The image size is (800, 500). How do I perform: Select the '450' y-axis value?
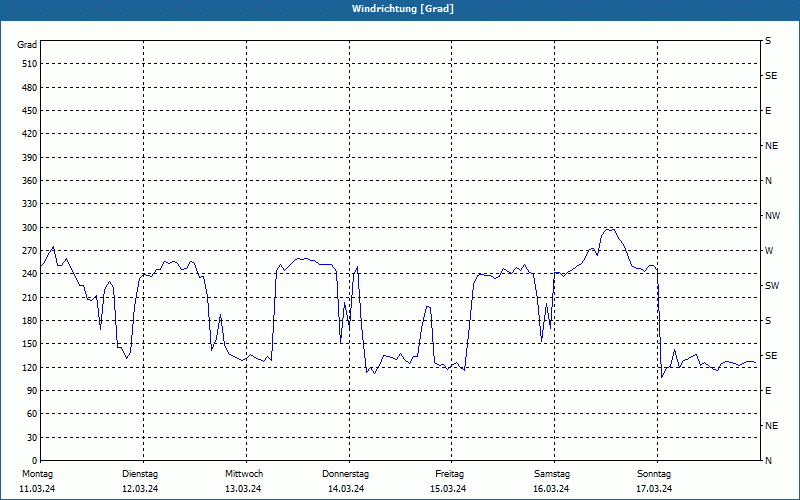tap(30, 111)
